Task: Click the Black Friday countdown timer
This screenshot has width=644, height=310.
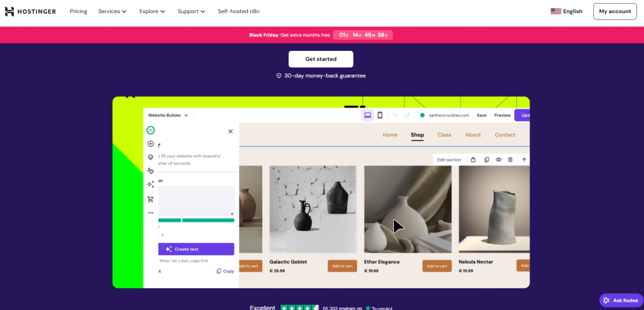Action: coord(363,35)
